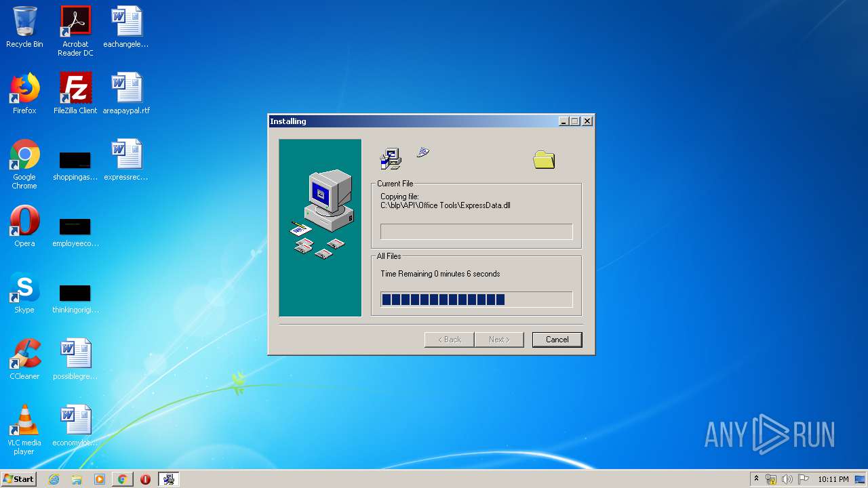Open the expressrec Word document
The width and height of the screenshot is (868, 488).
[x=126, y=160]
